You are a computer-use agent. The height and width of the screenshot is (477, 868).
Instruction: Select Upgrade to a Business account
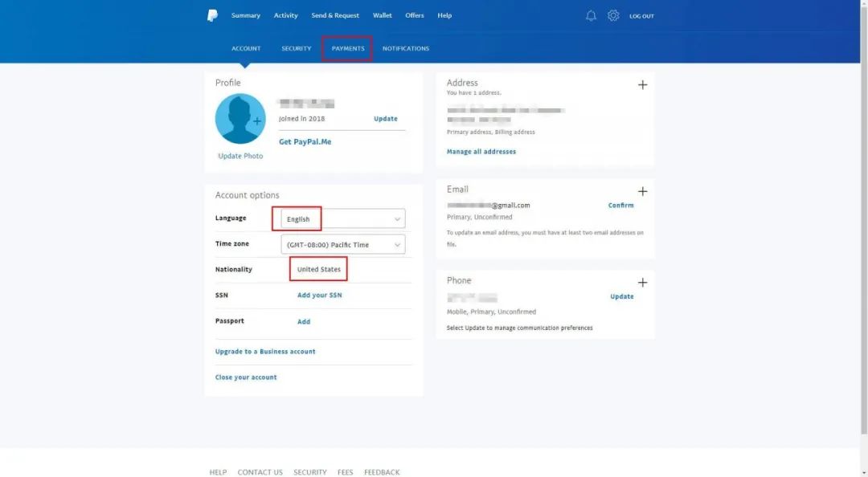(265, 351)
